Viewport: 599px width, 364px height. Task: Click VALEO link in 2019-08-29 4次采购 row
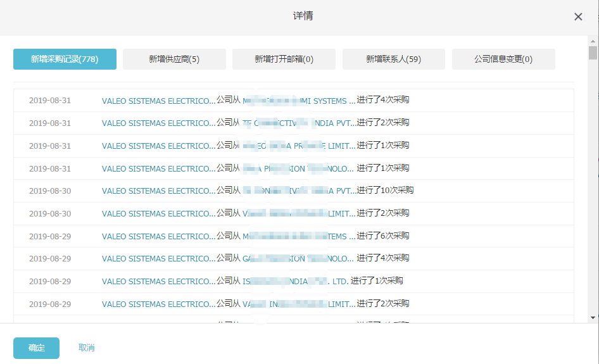158,259
